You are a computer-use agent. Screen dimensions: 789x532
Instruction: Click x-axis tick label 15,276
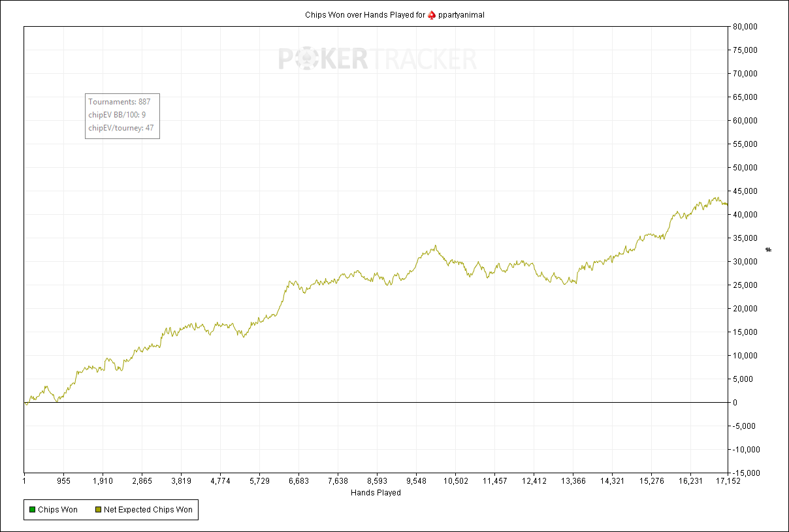pyautogui.click(x=651, y=481)
